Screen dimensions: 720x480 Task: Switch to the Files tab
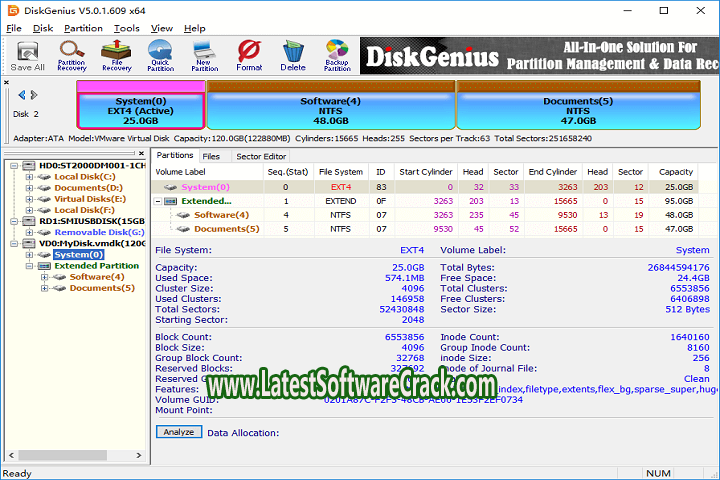pyautogui.click(x=211, y=156)
